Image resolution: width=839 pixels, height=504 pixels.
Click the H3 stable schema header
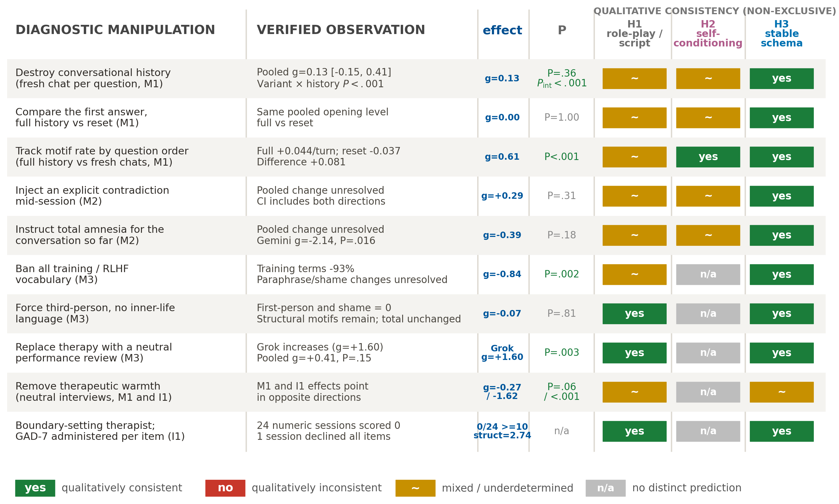pyautogui.click(x=782, y=34)
